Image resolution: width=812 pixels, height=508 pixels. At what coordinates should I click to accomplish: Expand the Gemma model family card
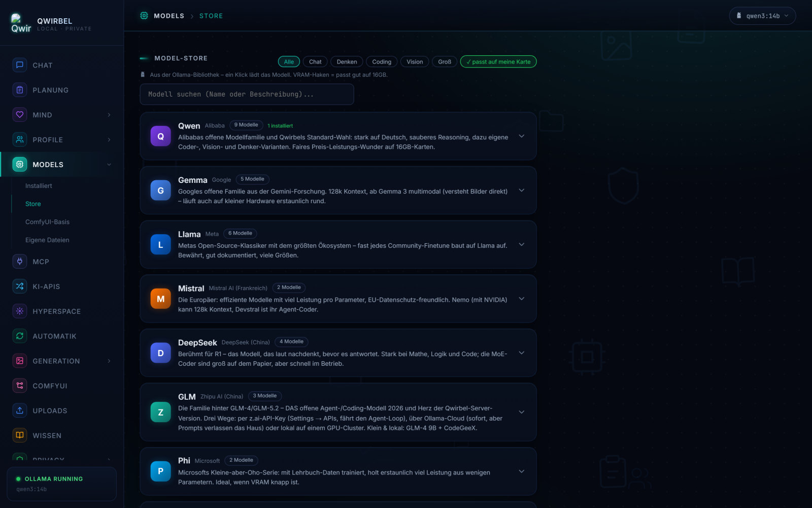[x=522, y=190]
